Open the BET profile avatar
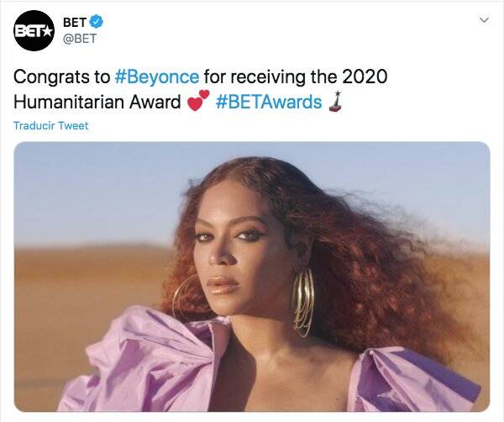The width and height of the screenshot is (504, 422). coord(34,30)
